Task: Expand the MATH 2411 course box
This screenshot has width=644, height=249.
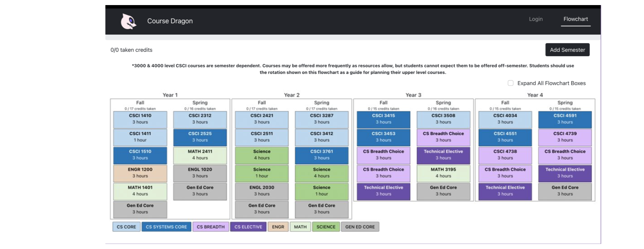Action: pyautogui.click(x=200, y=155)
